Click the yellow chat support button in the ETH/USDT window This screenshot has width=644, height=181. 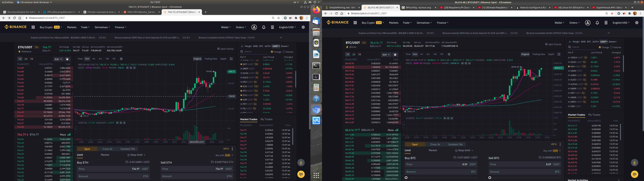click(x=301, y=174)
